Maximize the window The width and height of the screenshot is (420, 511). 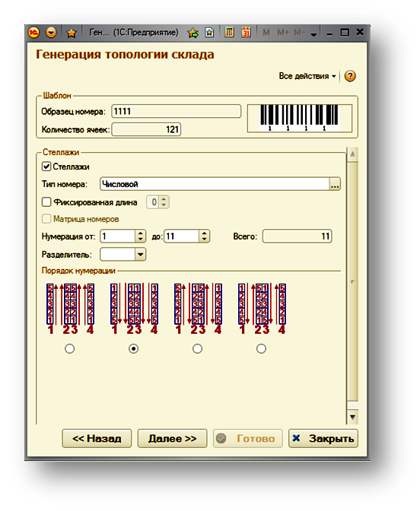click(x=345, y=32)
